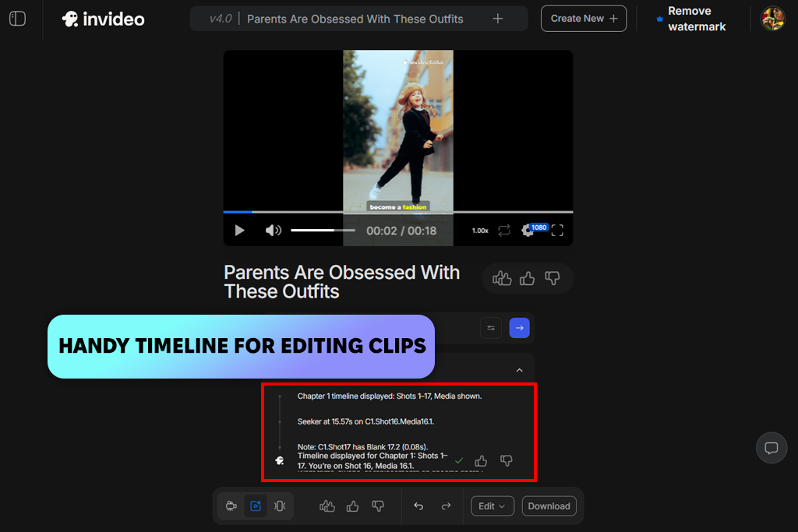Change the 1.00x playback speed
Screen dimensions: 798x532
pos(480,231)
